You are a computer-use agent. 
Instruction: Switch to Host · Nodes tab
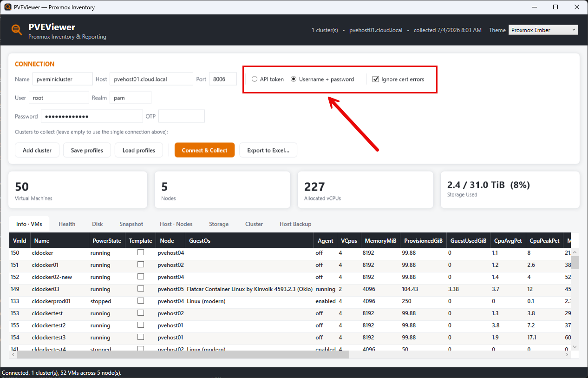tap(176, 224)
